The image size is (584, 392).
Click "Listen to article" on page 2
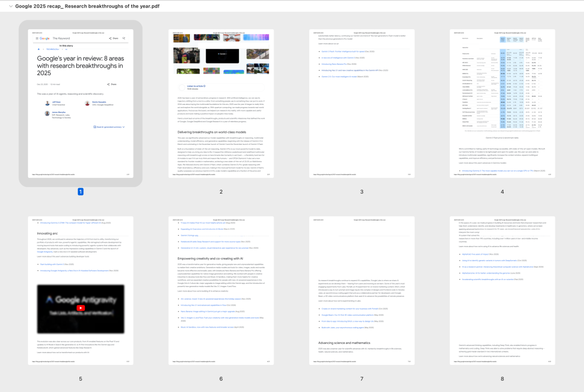point(196,86)
